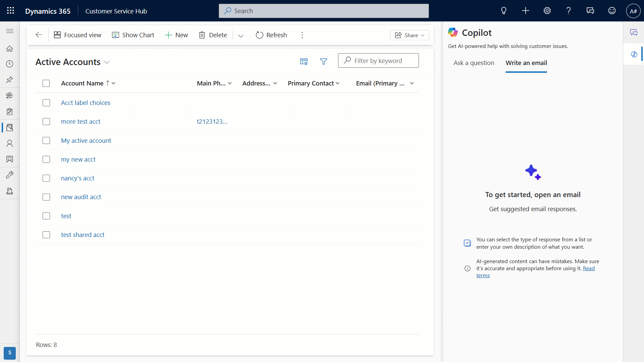Screen dimensions: 644x362
Task: Expand the Active Accounts view selector
Action: click(x=107, y=62)
